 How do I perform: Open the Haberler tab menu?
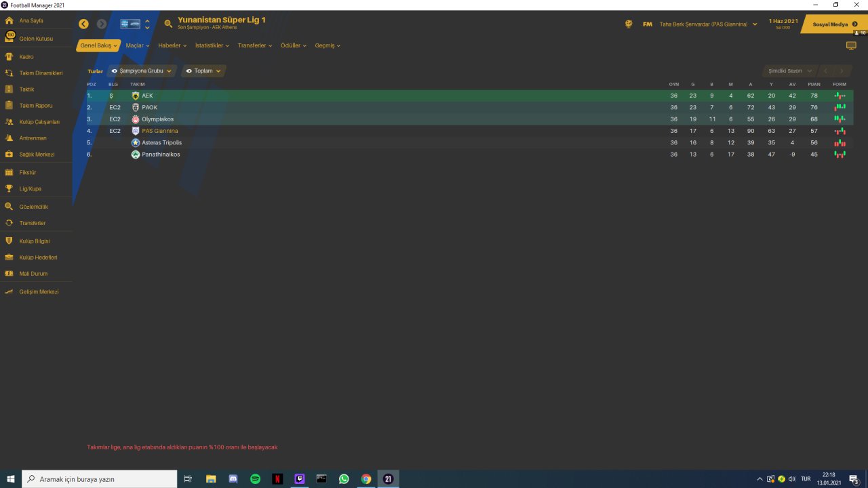pos(172,45)
